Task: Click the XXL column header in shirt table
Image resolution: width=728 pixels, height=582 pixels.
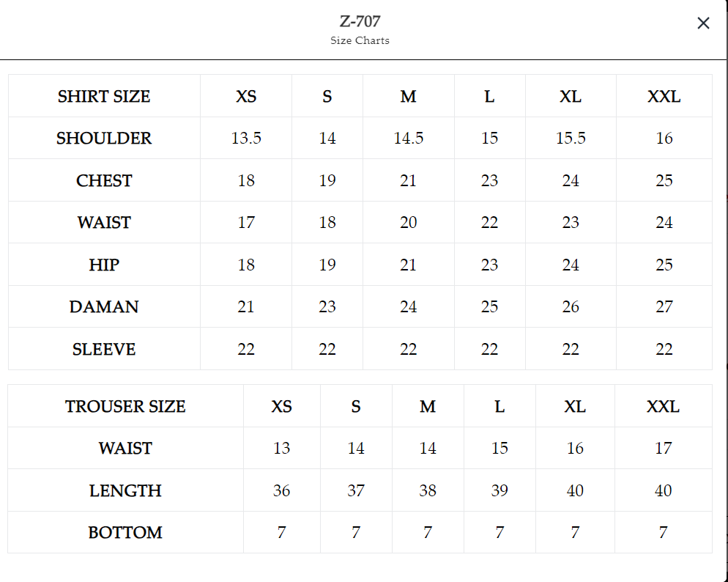Action: [664, 97]
